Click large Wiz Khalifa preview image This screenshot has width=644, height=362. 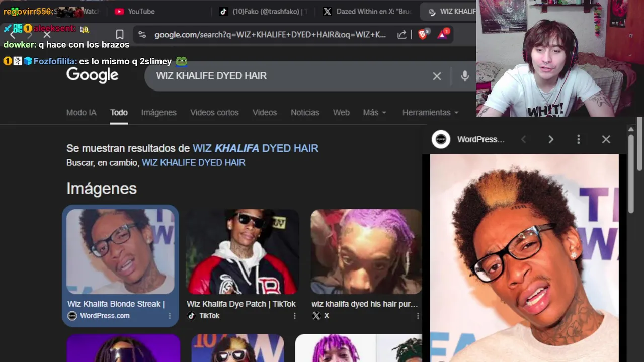pyautogui.click(x=524, y=258)
